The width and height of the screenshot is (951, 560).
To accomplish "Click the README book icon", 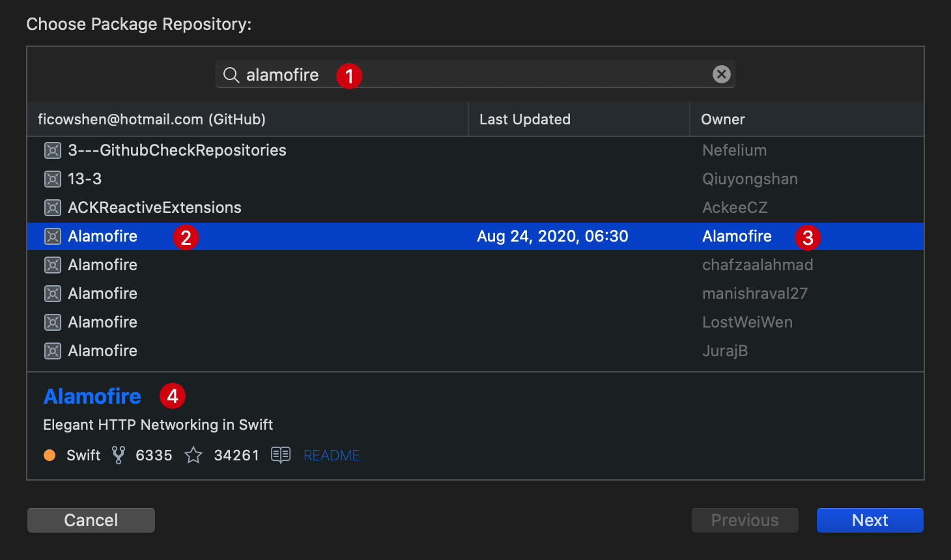I will 281,455.
